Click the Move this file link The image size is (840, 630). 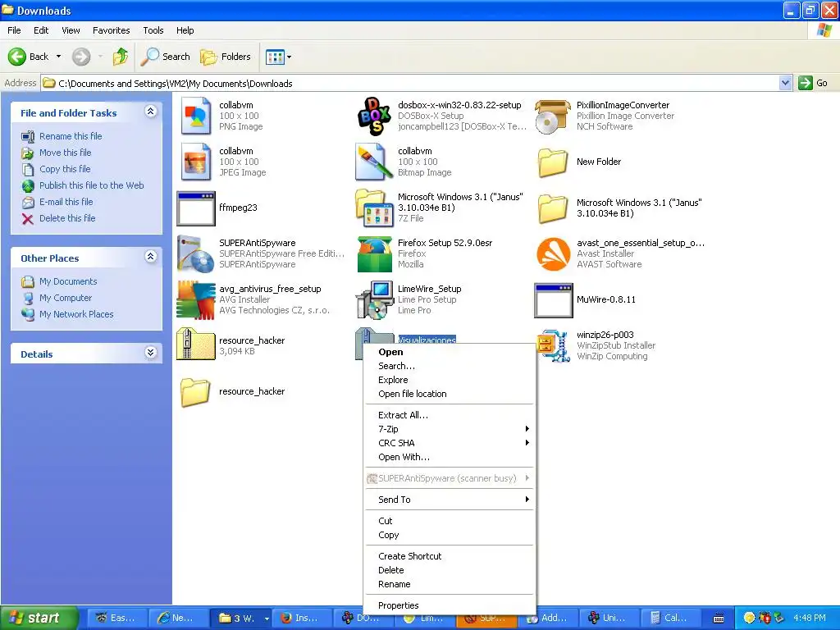[x=66, y=153]
